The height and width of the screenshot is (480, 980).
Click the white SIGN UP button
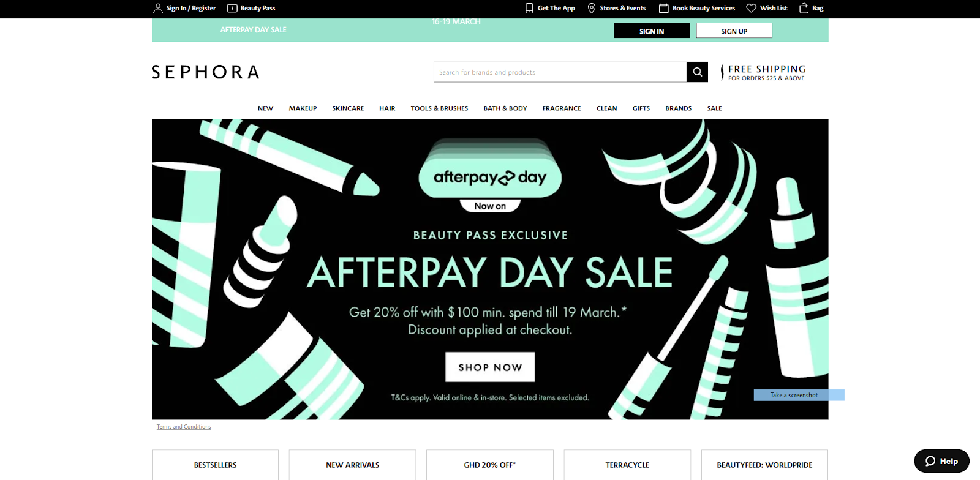pos(734,31)
